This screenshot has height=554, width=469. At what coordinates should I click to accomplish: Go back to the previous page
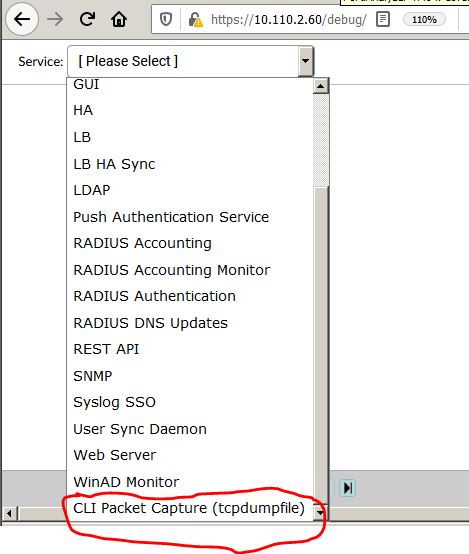(22, 19)
